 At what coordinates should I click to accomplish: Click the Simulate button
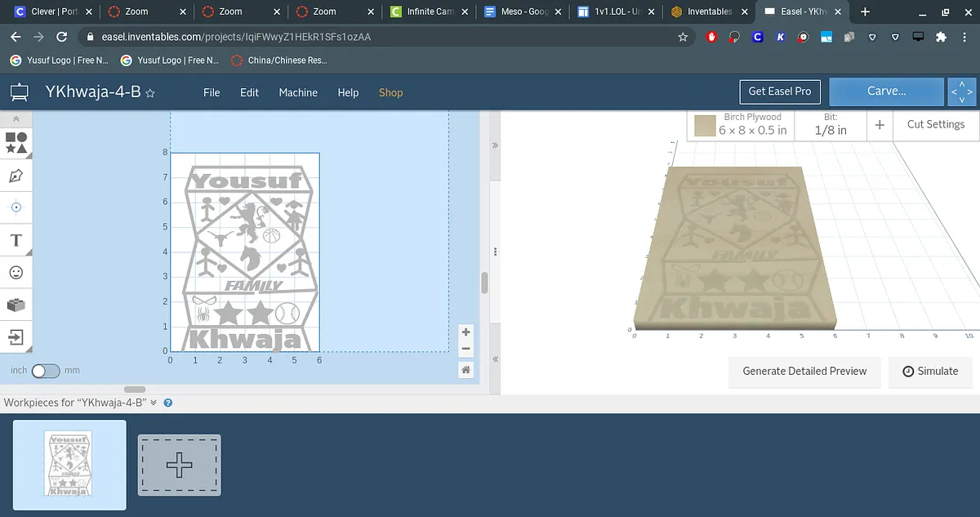point(930,371)
